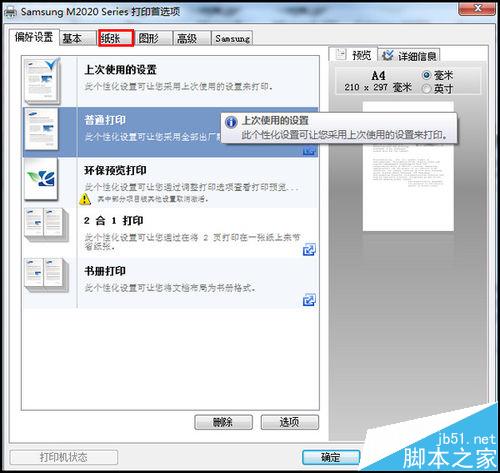The image size is (500, 473).
Task: Select the 上次使用的设置 preset title
Action: coord(120,70)
